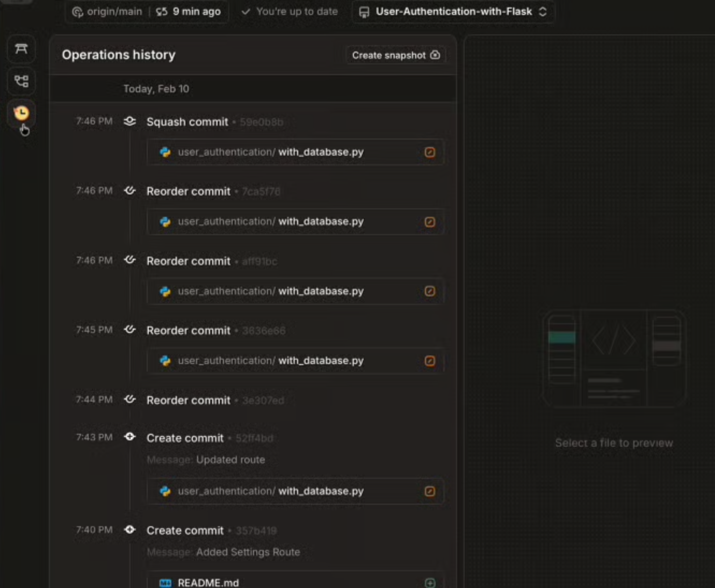
Task: Click the You're up to date status
Action: 290,12
